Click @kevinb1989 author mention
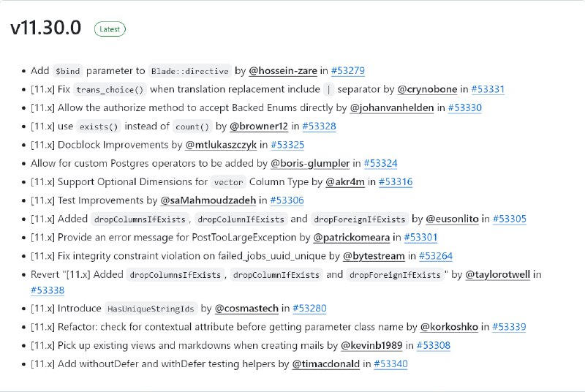 click(371, 345)
